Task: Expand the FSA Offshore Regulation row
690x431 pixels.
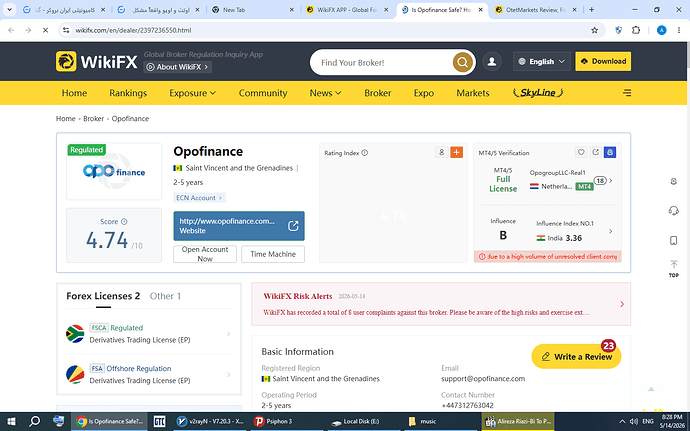Action: pyautogui.click(x=149, y=374)
